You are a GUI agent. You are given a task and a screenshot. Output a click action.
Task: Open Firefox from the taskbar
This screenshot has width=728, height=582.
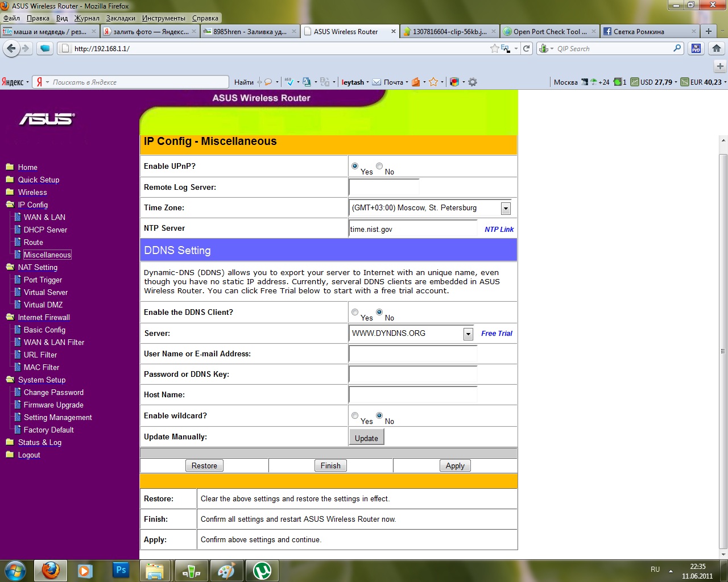[51, 570]
